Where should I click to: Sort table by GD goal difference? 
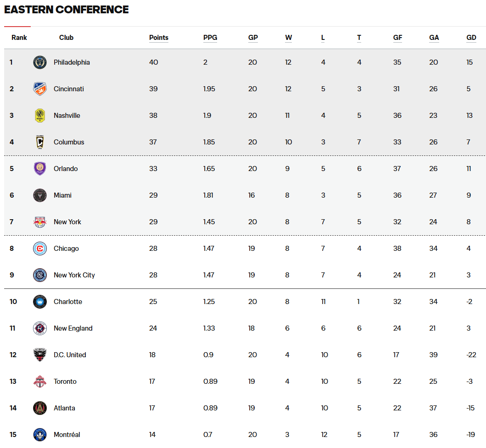(471, 38)
